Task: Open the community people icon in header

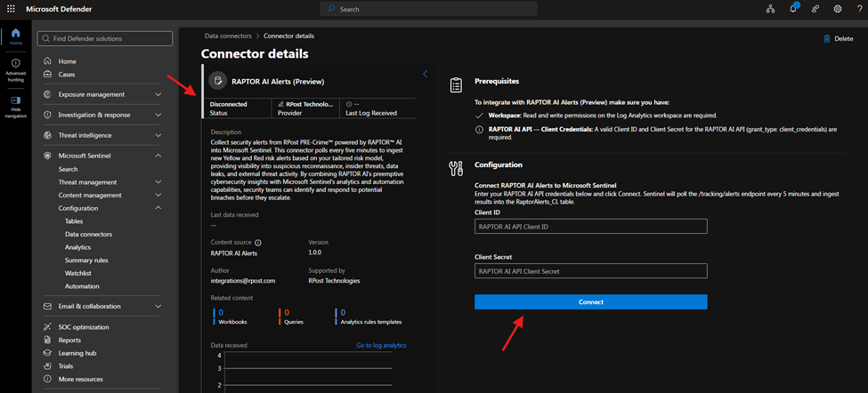Action: 815,9
